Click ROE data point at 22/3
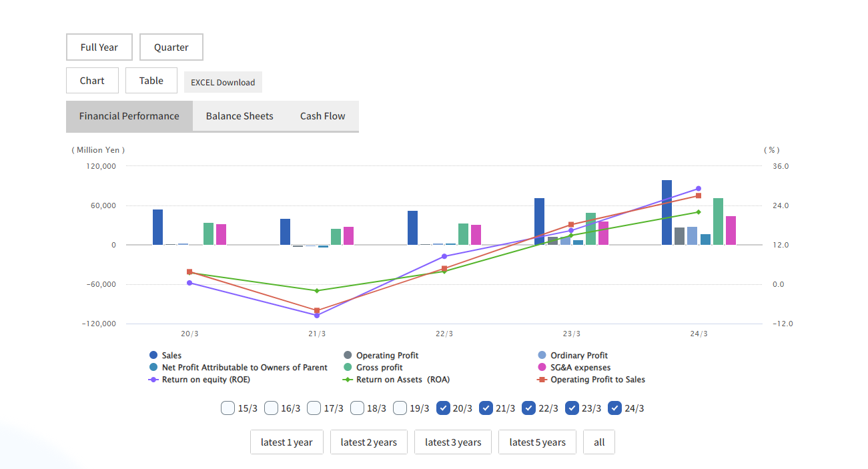Viewport: 868px width, 469px height. (x=444, y=256)
